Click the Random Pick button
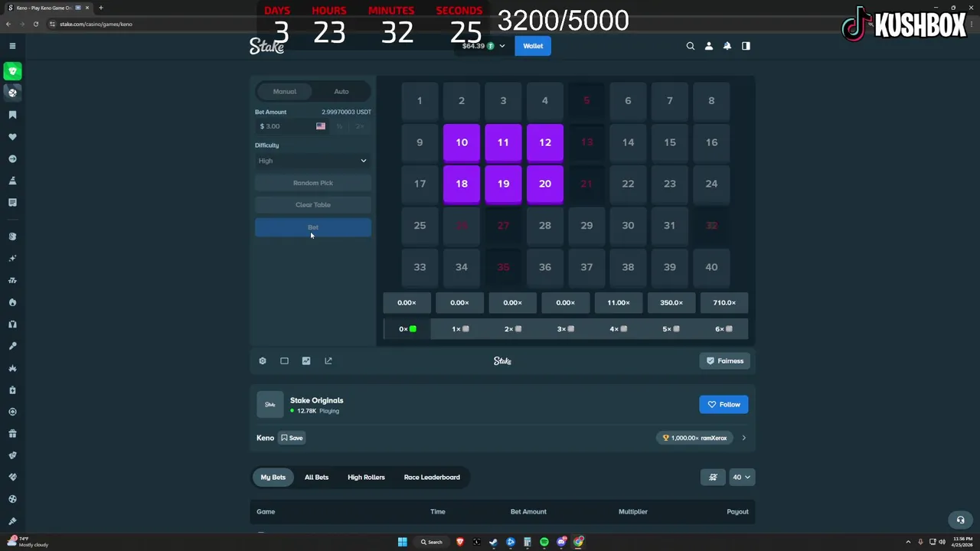Viewport: 980px width, 551px height. tap(313, 183)
